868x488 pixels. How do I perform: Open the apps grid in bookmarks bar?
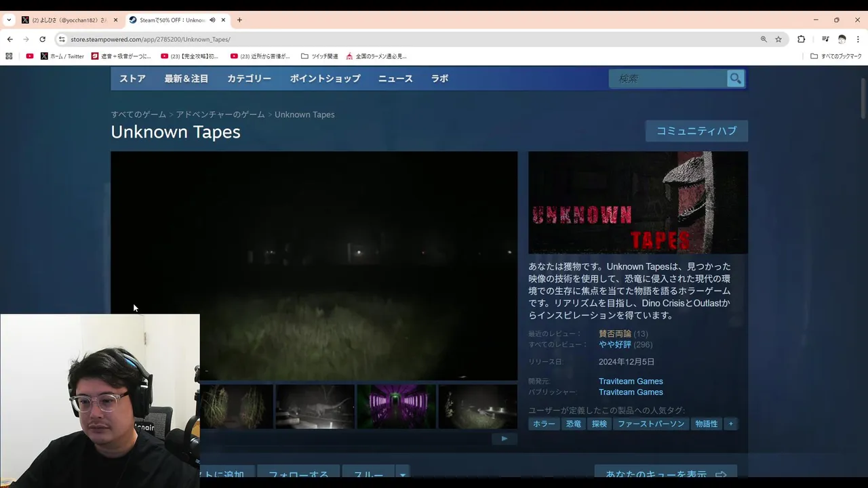(x=9, y=56)
